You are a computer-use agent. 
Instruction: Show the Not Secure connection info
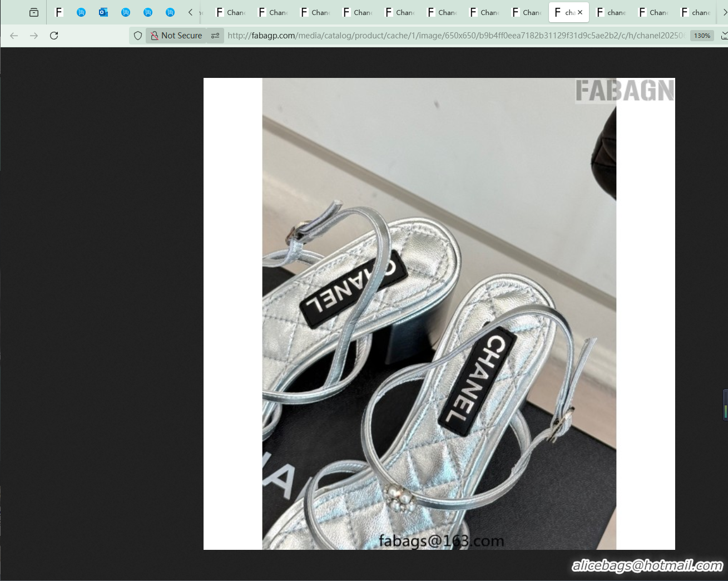click(176, 36)
